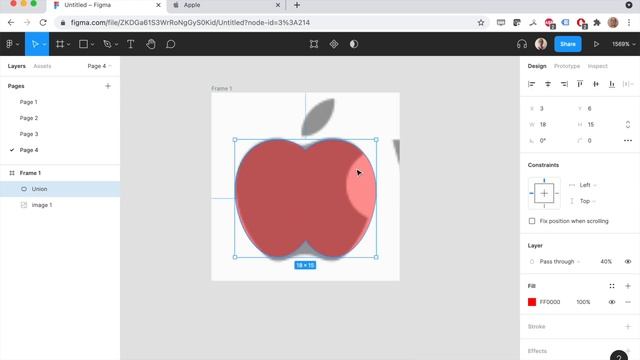Select the Union layer

tap(60, 189)
